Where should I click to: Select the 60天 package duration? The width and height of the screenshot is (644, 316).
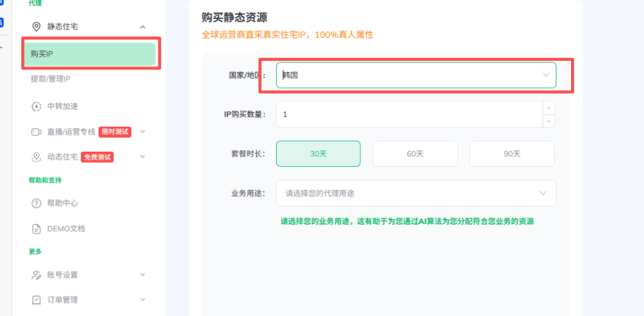coord(415,154)
